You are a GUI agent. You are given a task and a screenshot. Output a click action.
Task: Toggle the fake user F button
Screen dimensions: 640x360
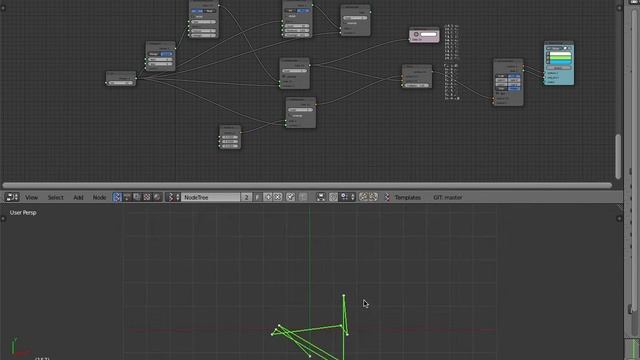click(257, 197)
